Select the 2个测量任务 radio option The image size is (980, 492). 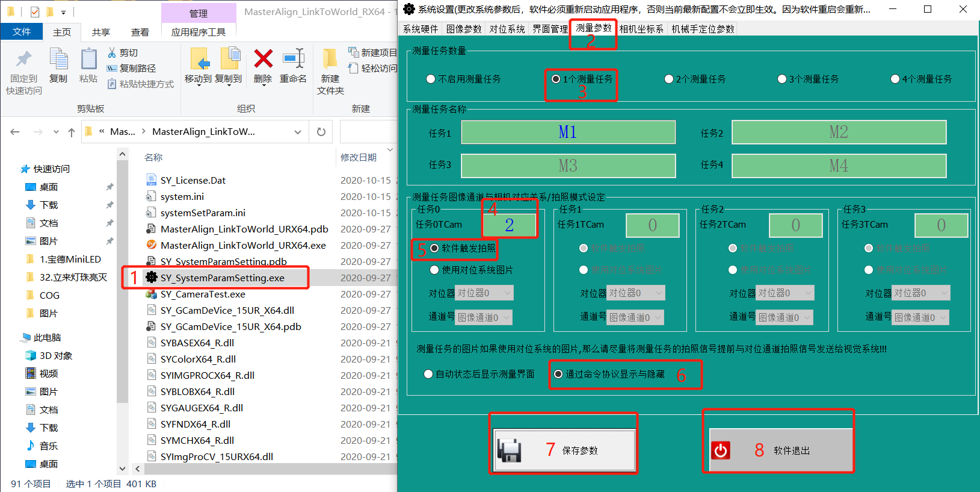(668, 79)
